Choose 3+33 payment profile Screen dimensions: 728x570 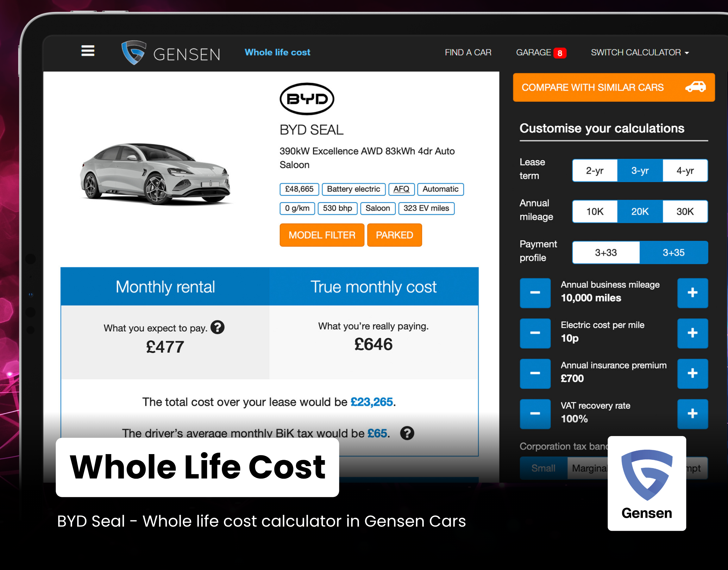pyautogui.click(x=606, y=253)
